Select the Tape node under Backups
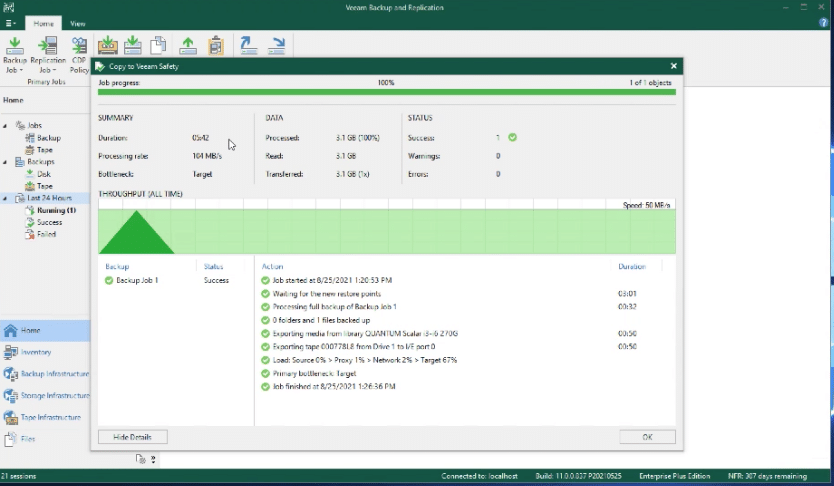834x486 pixels. point(39,186)
